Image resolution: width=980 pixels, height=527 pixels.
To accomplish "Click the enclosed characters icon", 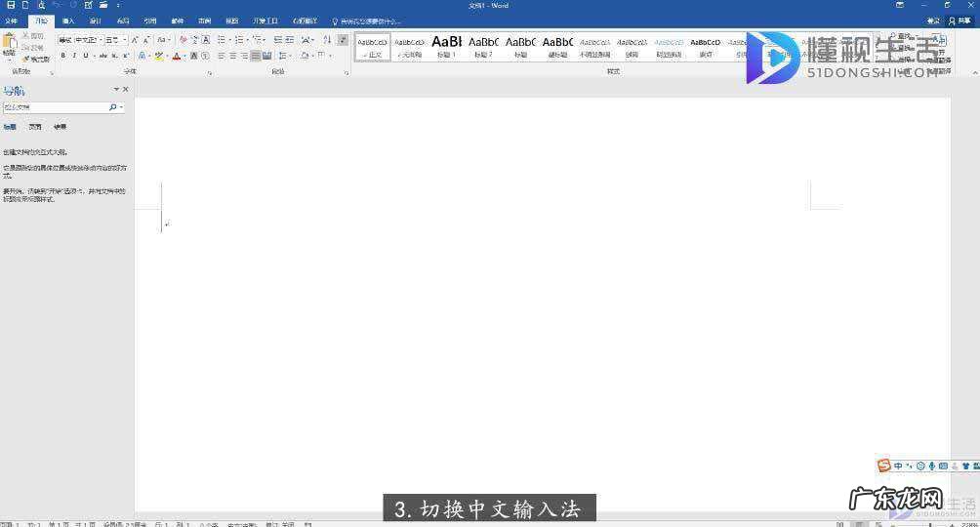I will [206, 56].
